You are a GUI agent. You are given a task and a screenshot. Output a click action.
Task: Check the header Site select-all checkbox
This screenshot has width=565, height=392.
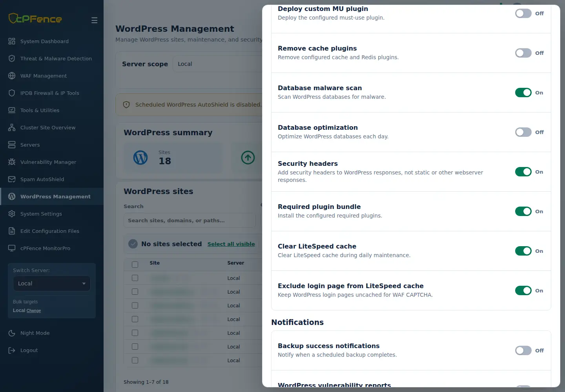coord(135,265)
